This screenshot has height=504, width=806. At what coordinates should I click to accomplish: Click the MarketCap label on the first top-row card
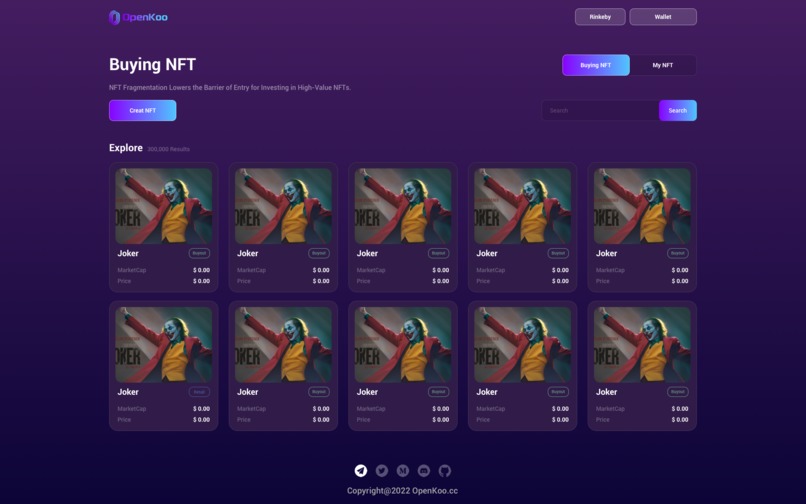132,270
